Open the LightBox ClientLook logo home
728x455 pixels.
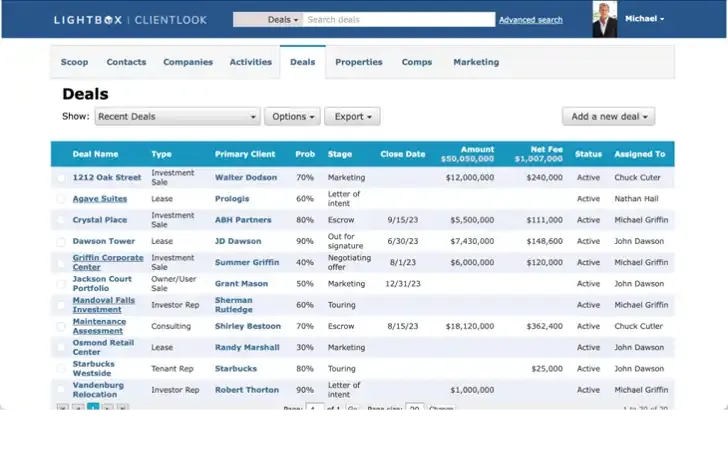pyautogui.click(x=130, y=20)
